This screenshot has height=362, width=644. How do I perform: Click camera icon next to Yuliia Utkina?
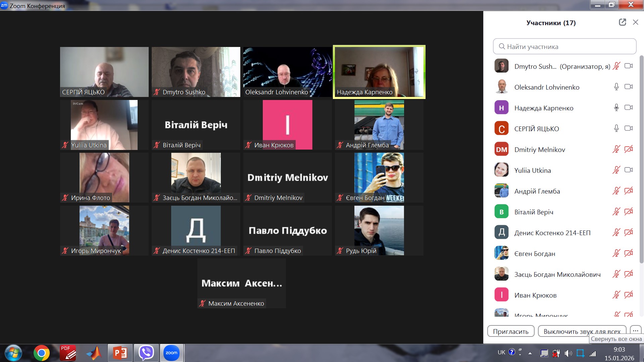(x=628, y=170)
